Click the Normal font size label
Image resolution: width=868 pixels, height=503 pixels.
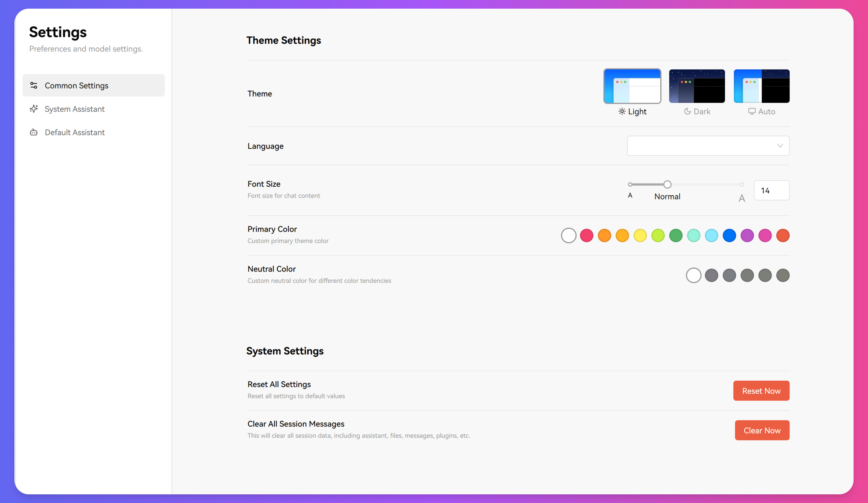[667, 196]
